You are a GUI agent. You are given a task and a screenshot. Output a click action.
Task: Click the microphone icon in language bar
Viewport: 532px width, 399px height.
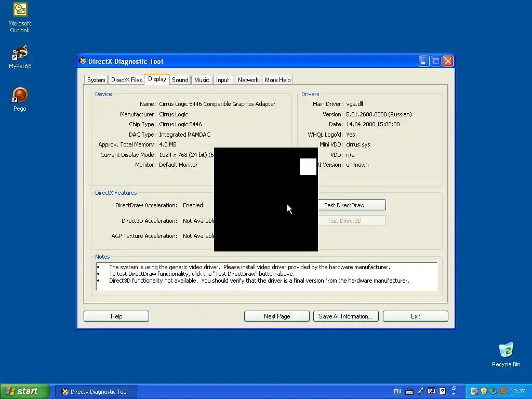pyautogui.click(x=421, y=391)
